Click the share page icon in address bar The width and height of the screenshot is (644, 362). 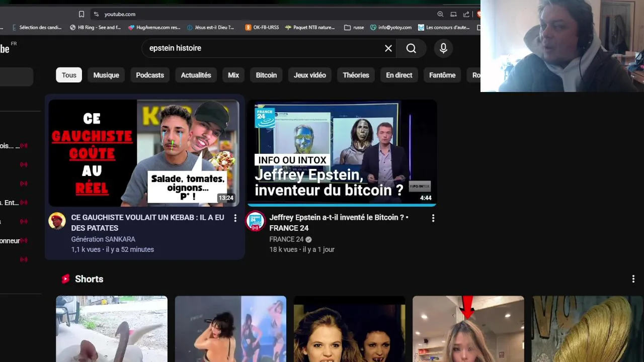point(466,14)
